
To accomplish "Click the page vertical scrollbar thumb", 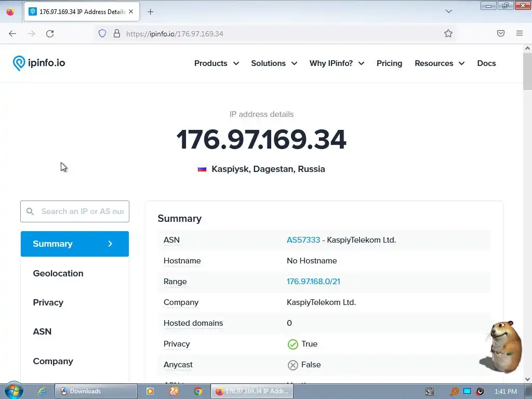I will tap(527, 72).
